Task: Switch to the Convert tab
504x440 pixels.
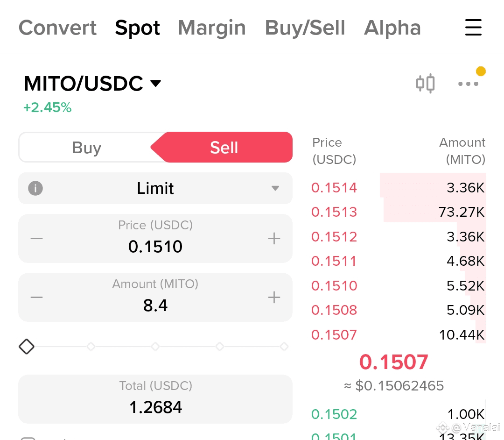Action: click(57, 28)
